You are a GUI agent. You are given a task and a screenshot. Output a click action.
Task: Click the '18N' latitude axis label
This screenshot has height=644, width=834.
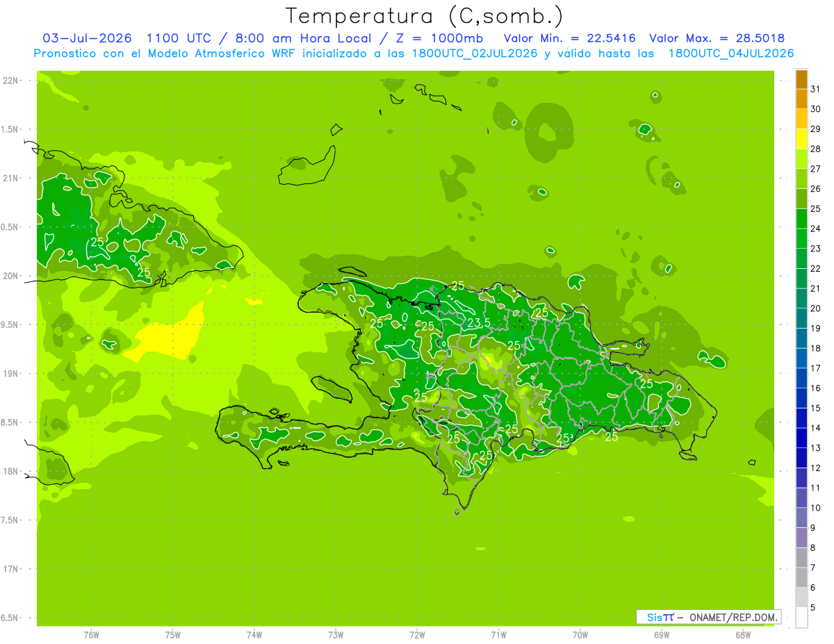10,471
